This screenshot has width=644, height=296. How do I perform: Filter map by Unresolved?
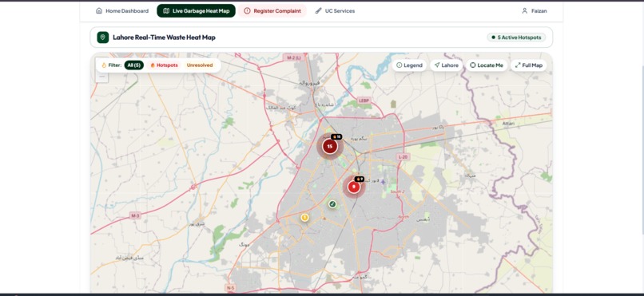200,65
